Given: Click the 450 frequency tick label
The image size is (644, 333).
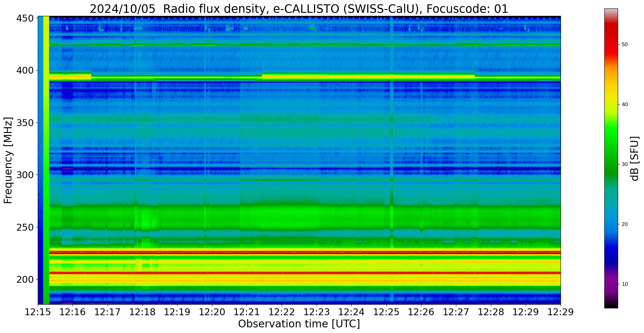Looking at the screenshot, I should pyautogui.click(x=25, y=18).
